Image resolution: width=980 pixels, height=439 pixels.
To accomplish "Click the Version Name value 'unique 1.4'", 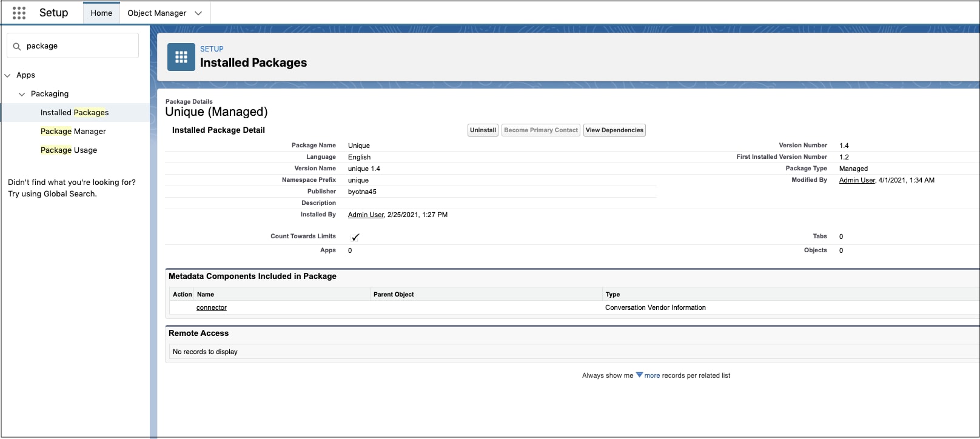I will (x=364, y=169).
